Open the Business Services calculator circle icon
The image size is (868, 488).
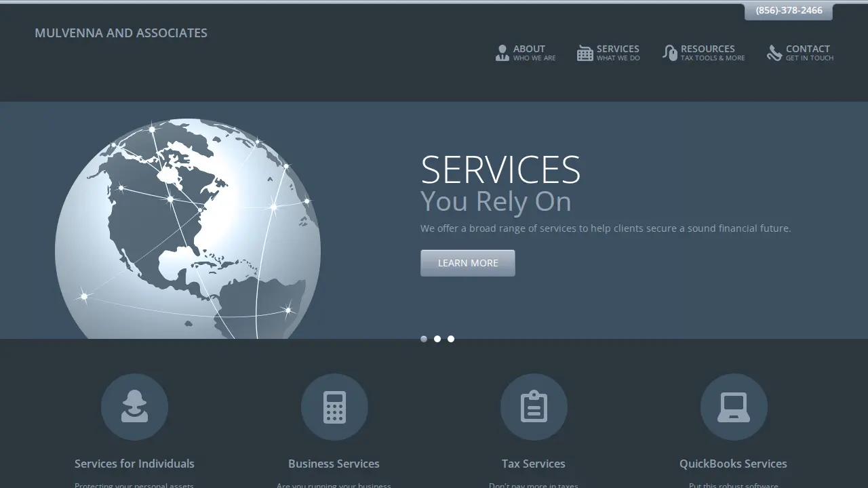[334, 407]
